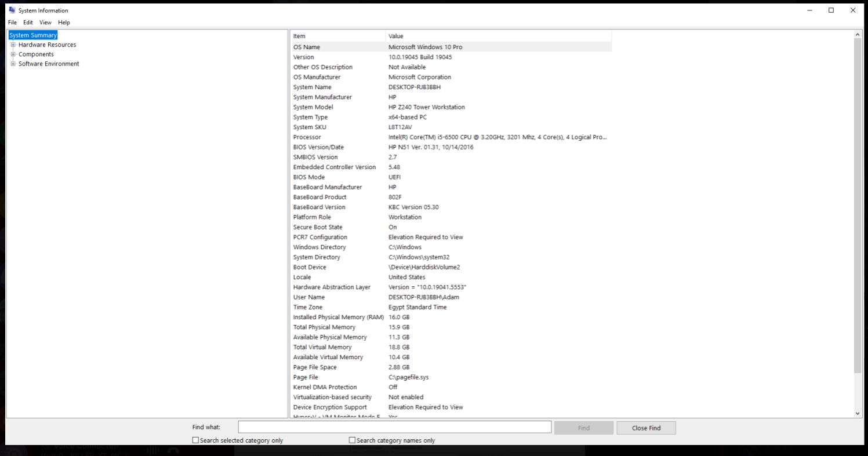
Task: Enable Search category names only checkbox
Action: click(352, 440)
